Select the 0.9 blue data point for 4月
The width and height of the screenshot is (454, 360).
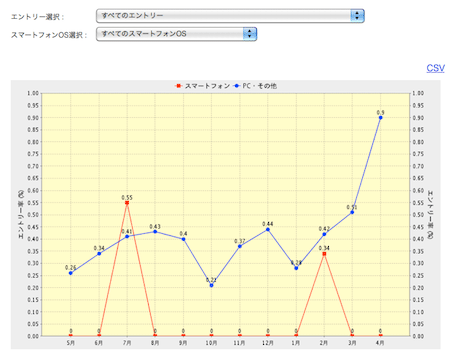(380, 118)
